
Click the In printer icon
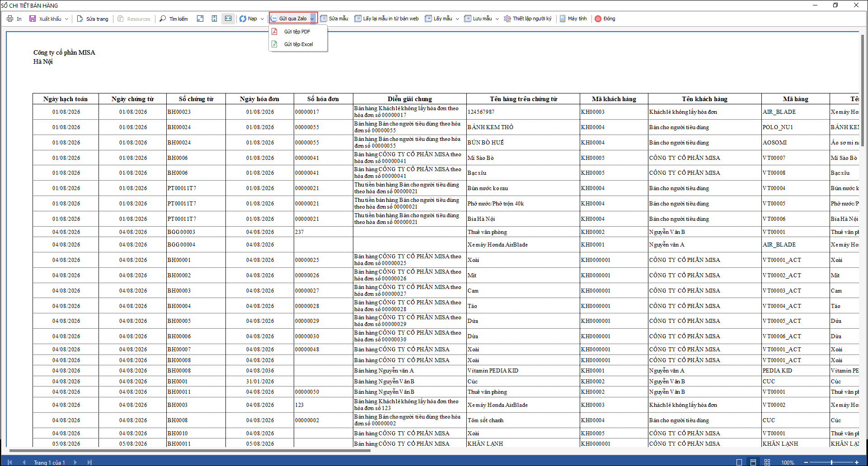tap(10, 19)
